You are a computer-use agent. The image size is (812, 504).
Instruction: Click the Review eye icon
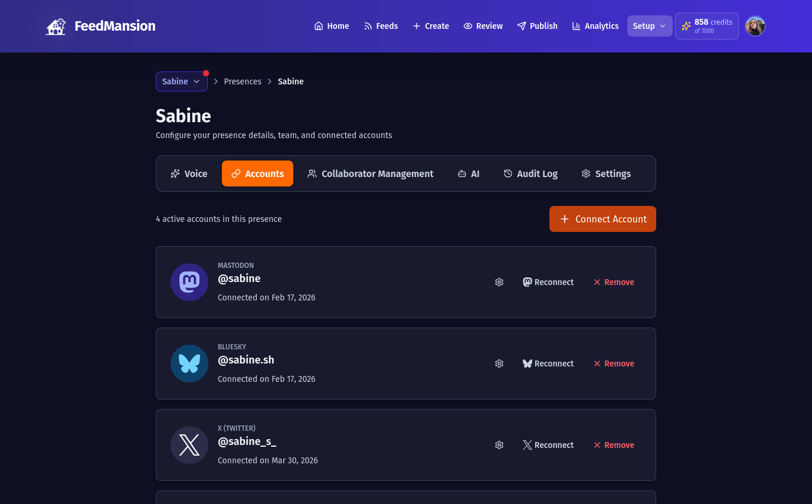point(468,26)
